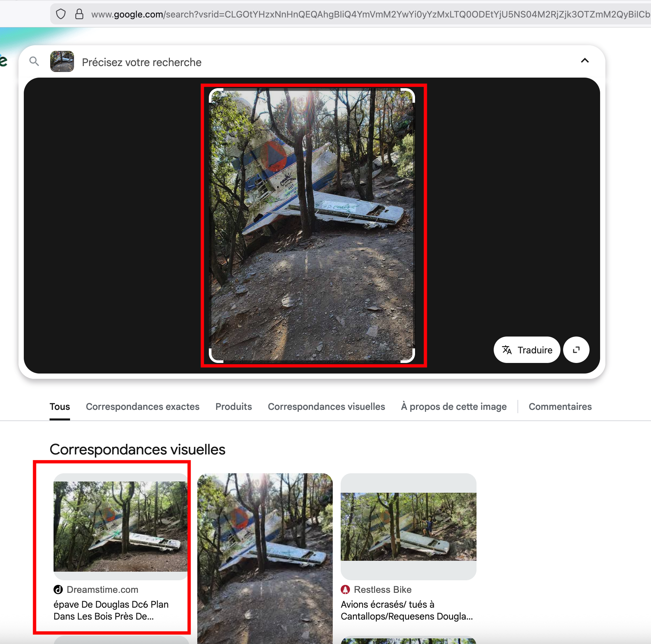This screenshot has height=644, width=651.
Task: Open the Dreamstime.com plane wreck thumbnail
Action: [x=120, y=526]
